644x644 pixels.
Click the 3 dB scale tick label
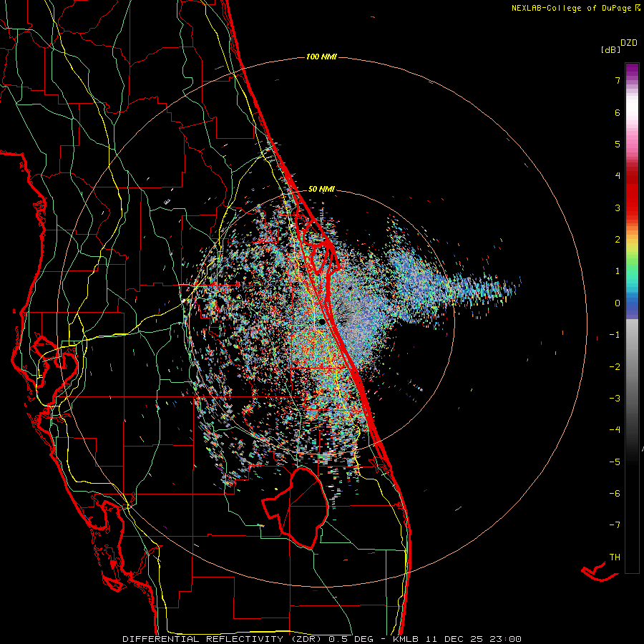pyautogui.click(x=618, y=208)
